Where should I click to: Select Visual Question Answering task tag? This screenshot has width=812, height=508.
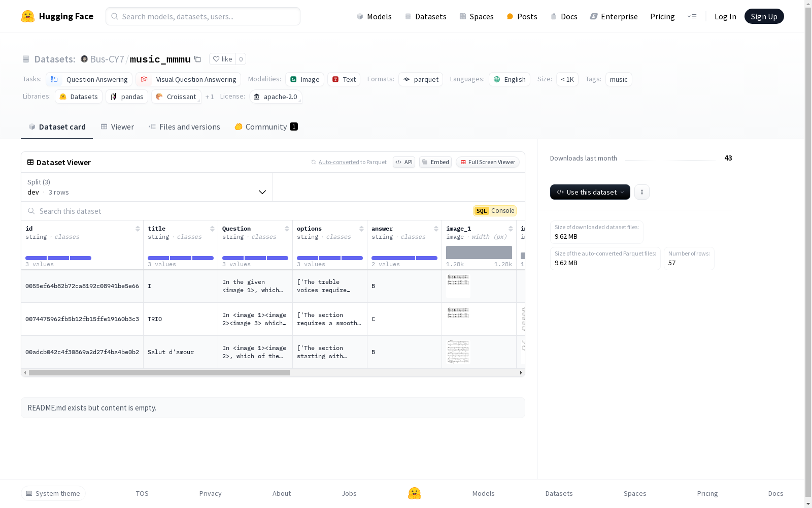click(x=188, y=79)
